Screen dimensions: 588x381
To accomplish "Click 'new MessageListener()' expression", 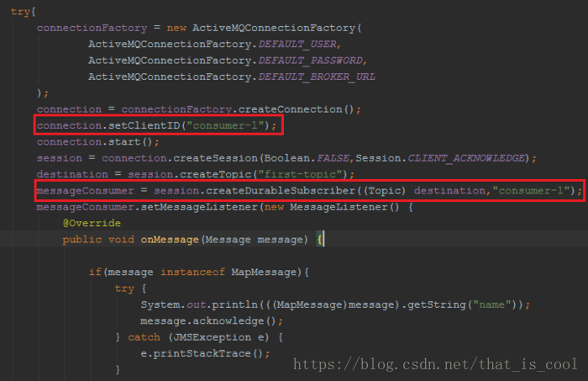I will pos(332,207).
